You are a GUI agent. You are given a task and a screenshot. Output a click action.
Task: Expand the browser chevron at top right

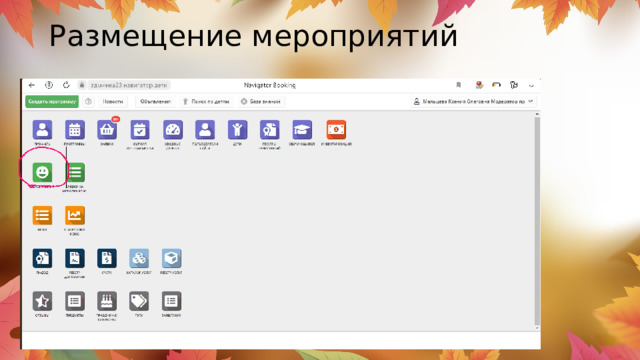[x=531, y=85]
